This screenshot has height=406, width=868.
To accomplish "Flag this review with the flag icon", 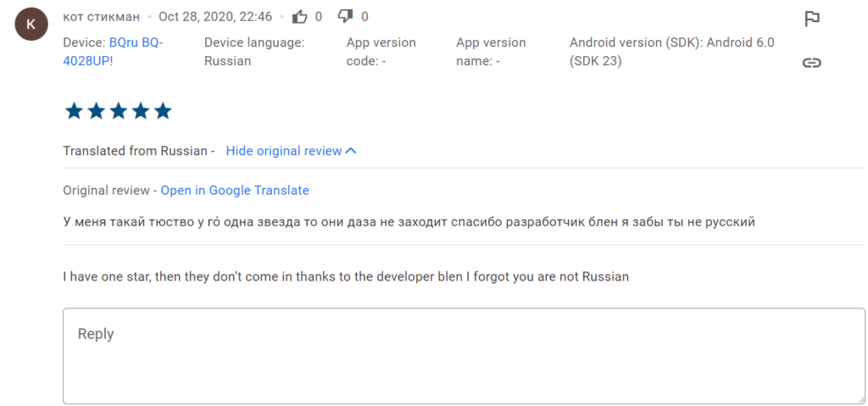I will point(811,19).
